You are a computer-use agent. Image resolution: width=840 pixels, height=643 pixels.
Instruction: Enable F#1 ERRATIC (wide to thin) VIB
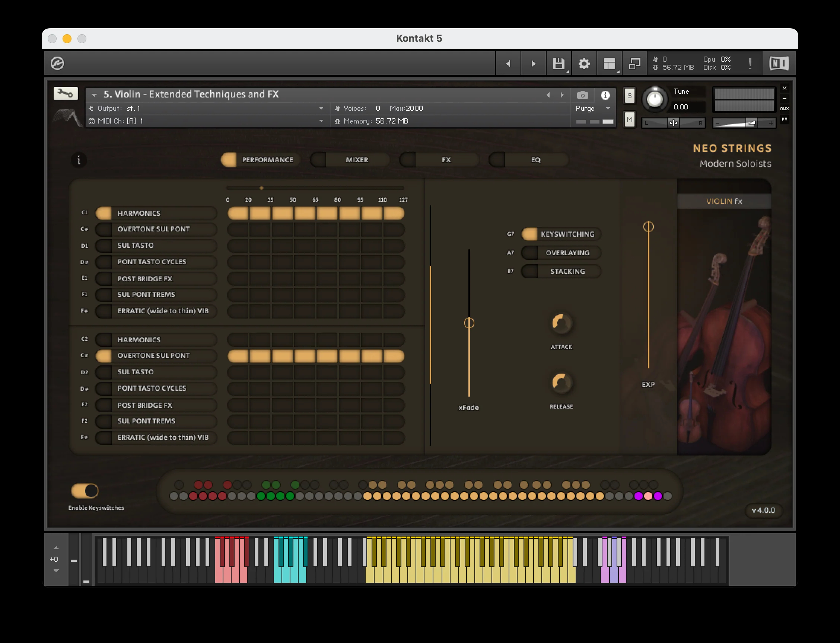coord(156,311)
